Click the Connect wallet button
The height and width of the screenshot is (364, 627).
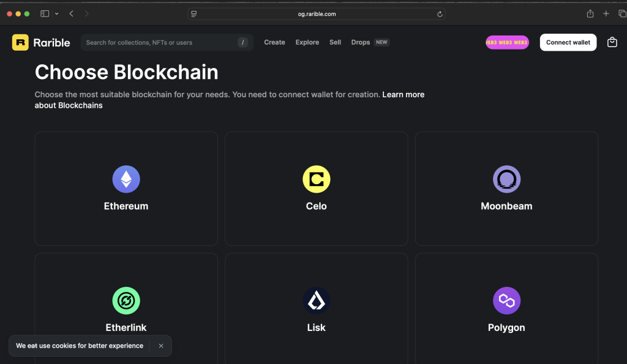pos(568,42)
